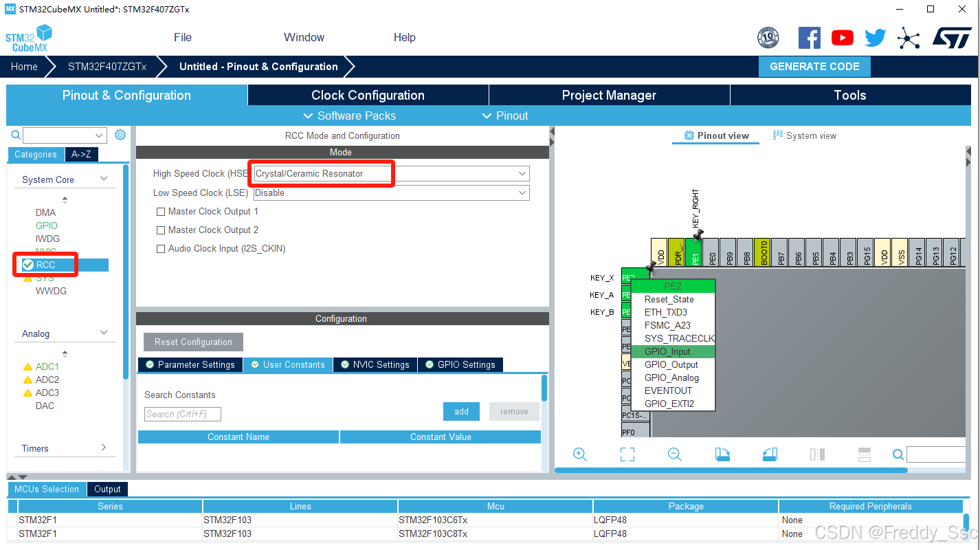This screenshot has width=980, height=550.
Task: Open GPIO Settings tab
Action: coord(460,365)
